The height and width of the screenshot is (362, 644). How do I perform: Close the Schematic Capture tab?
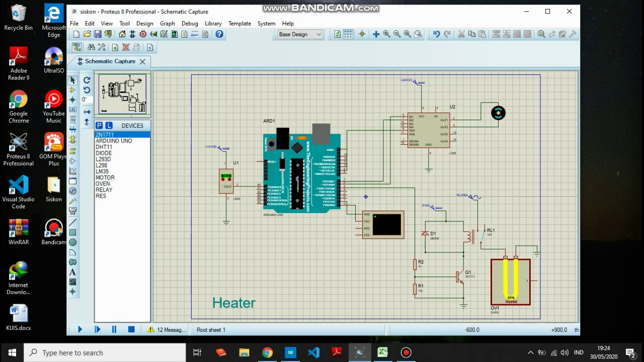coord(142,61)
